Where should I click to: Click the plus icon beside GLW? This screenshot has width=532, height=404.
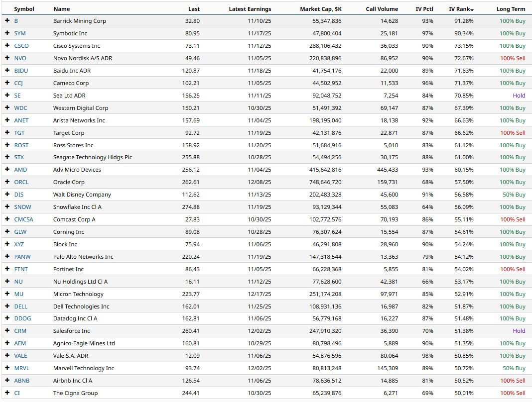point(7,231)
